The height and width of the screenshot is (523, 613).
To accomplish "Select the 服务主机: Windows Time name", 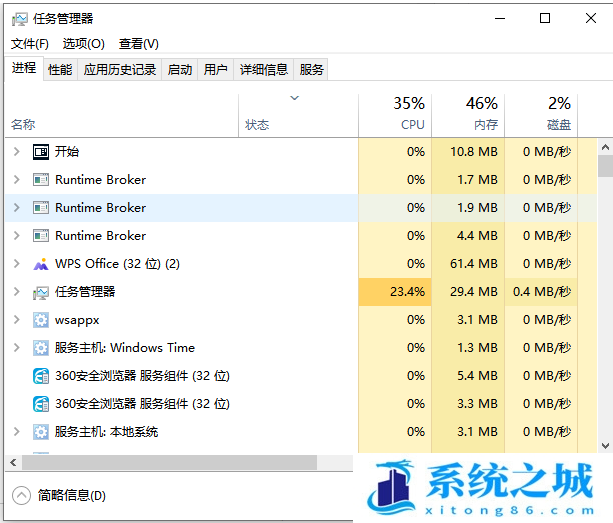I will [125, 348].
